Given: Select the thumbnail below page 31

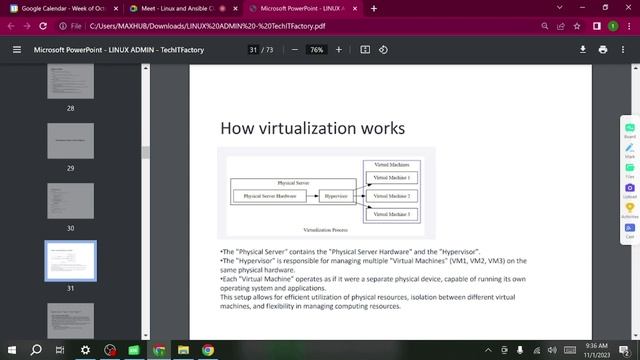Looking at the screenshot, I should (x=71, y=321).
